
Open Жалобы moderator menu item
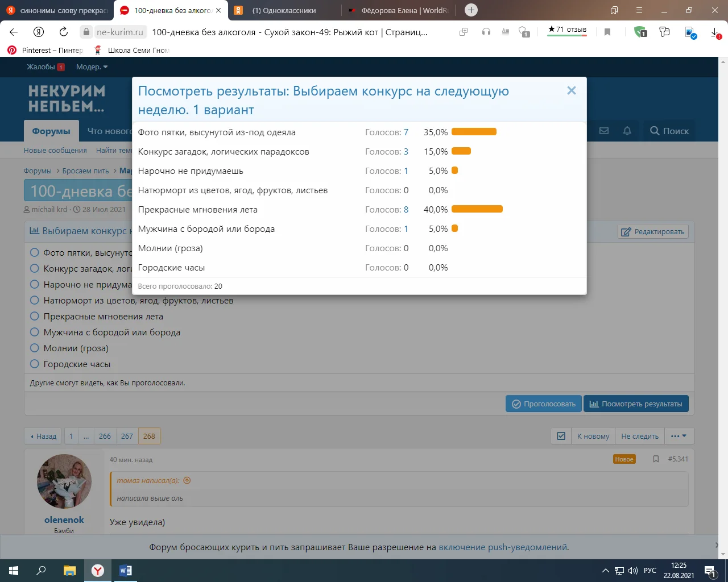pyautogui.click(x=45, y=67)
